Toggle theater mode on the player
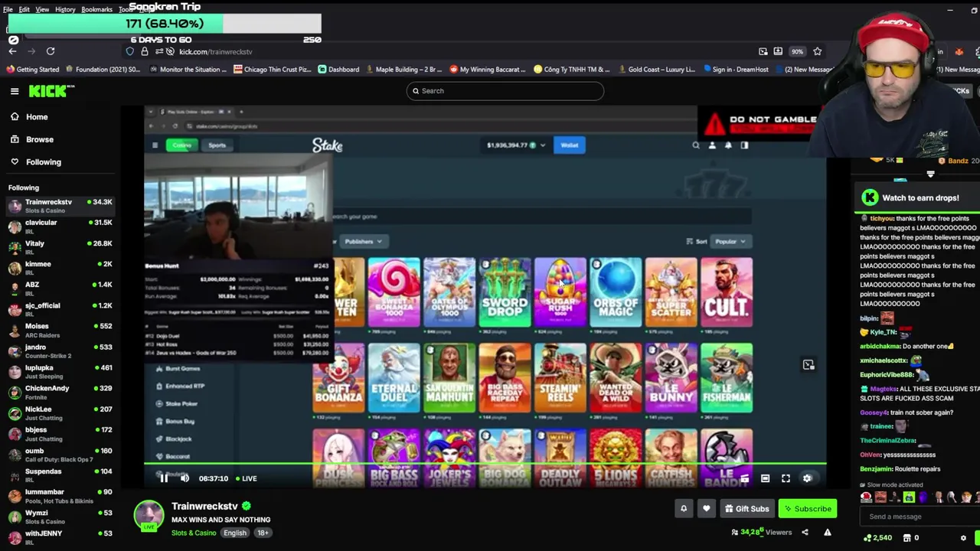The height and width of the screenshot is (551, 980). pos(765,478)
